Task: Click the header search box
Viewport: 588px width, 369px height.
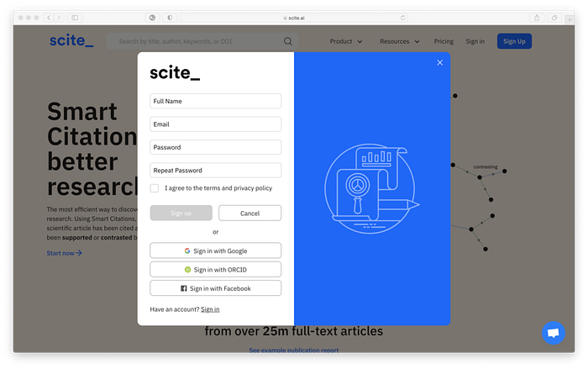Action: click(x=202, y=41)
